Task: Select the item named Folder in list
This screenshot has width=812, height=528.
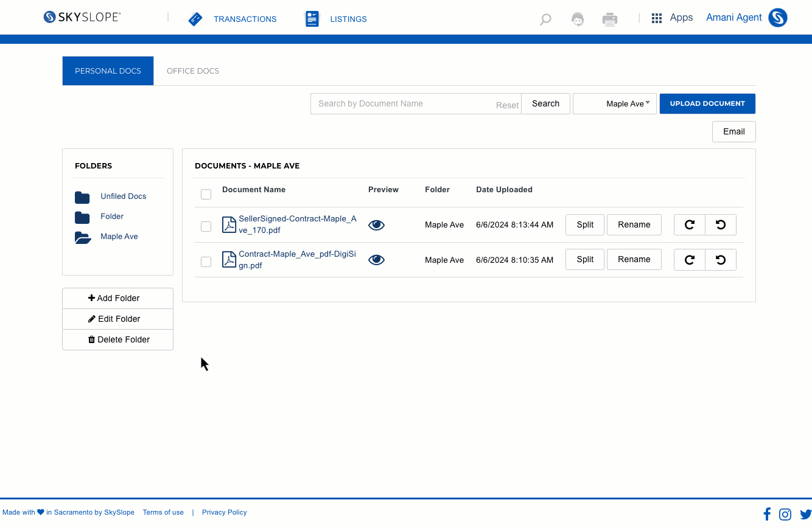Action: (112, 217)
